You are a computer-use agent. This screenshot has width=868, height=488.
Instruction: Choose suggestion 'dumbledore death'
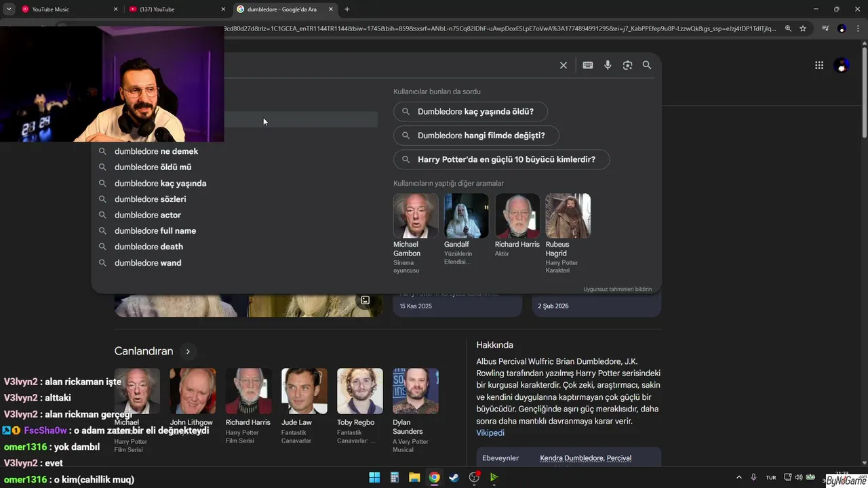[234, 247]
